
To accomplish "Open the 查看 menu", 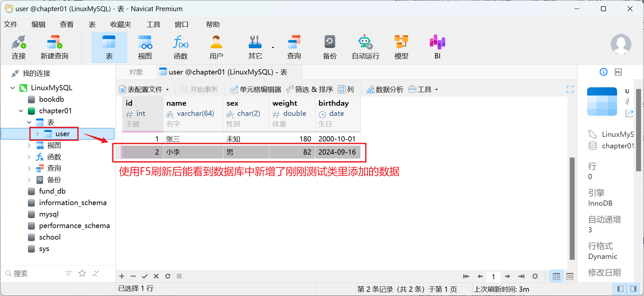I will (x=67, y=24).
